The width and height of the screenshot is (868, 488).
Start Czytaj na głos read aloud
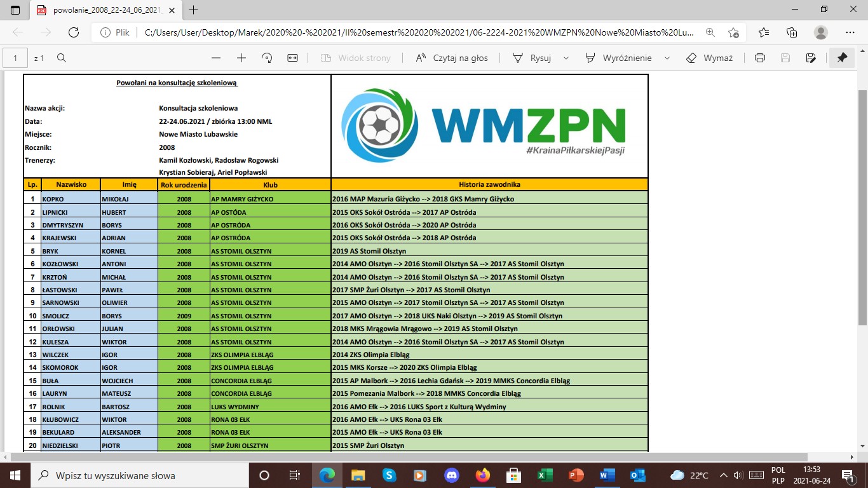pyautogui.click(x=452, y=58)
